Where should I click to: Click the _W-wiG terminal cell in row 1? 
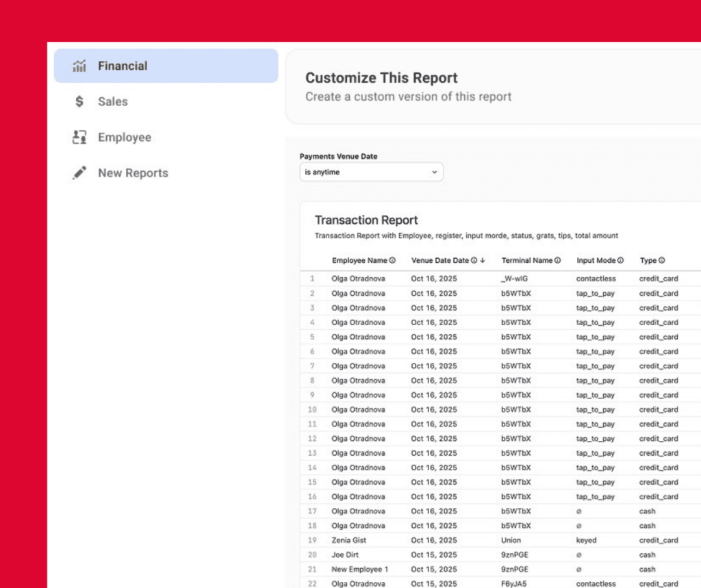[x=514, y=279]
